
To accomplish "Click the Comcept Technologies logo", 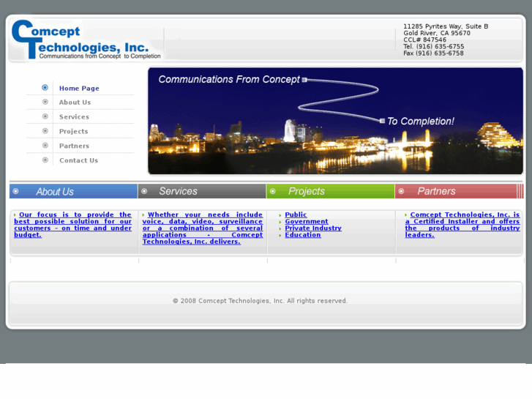I will click(86, 40).
